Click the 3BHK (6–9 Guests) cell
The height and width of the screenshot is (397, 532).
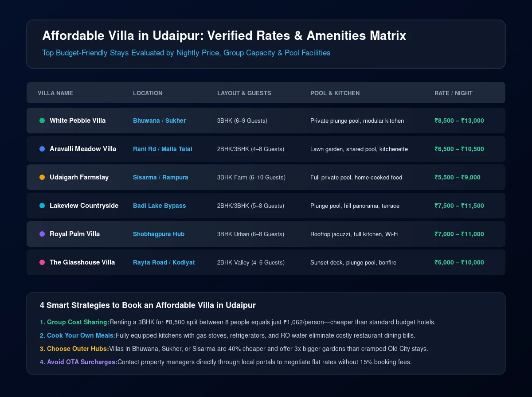(242, 121)
